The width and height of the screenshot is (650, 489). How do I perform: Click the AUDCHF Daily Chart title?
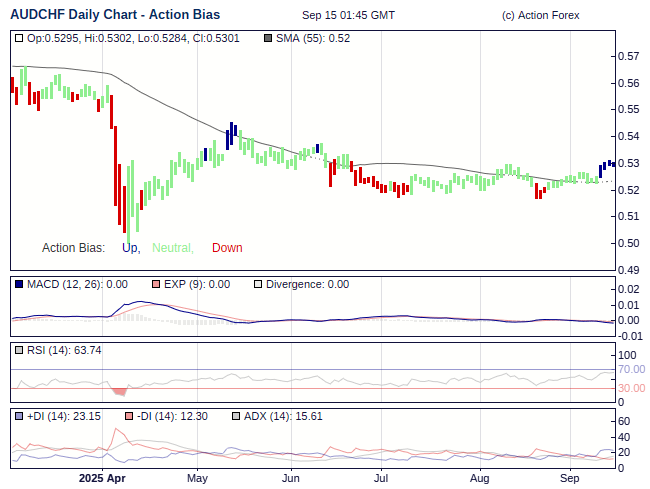click(x=115, y=15)
